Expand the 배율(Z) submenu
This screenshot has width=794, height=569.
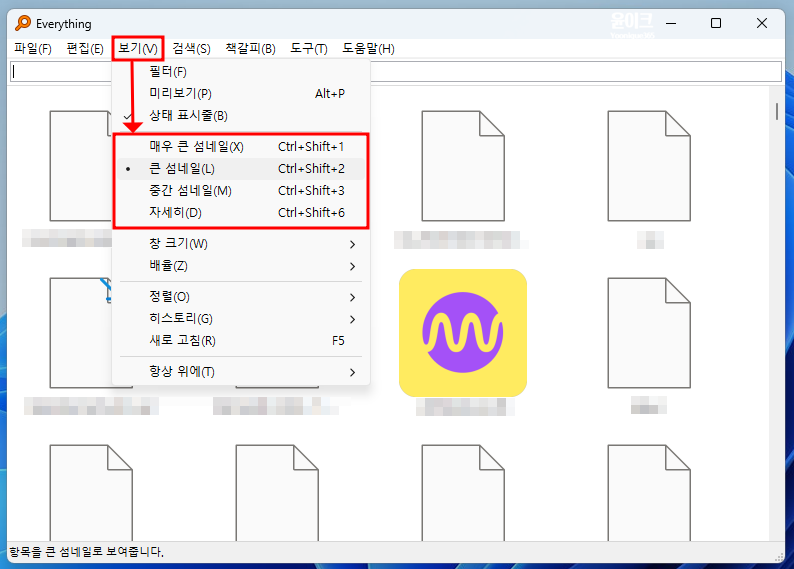241,266
